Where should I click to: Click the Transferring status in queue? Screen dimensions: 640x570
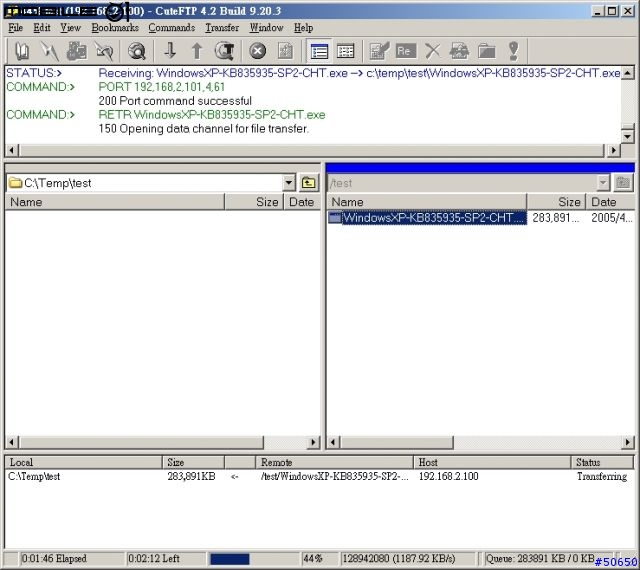click(602, 476)
